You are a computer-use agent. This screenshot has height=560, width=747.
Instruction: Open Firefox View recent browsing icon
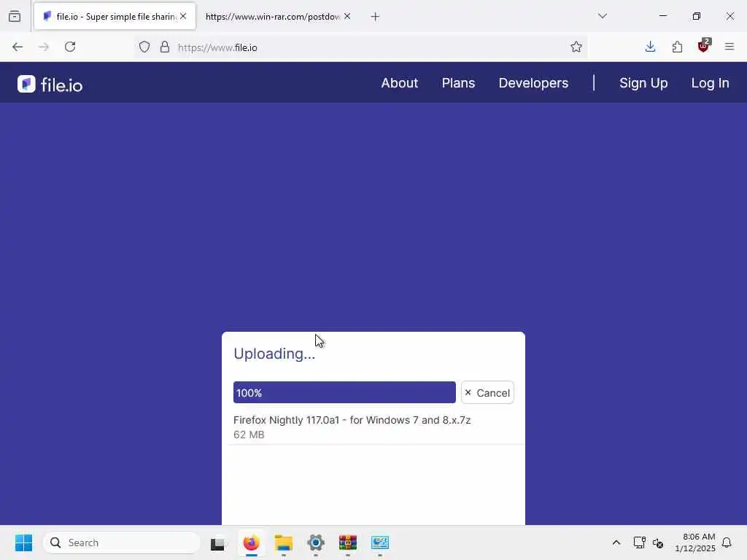[x=15, y=16]
